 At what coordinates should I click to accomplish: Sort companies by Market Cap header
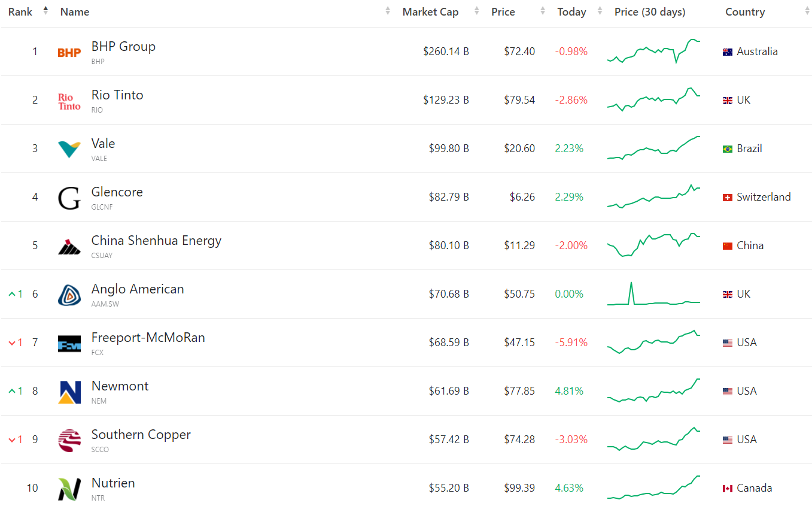(x=430, y=12)
